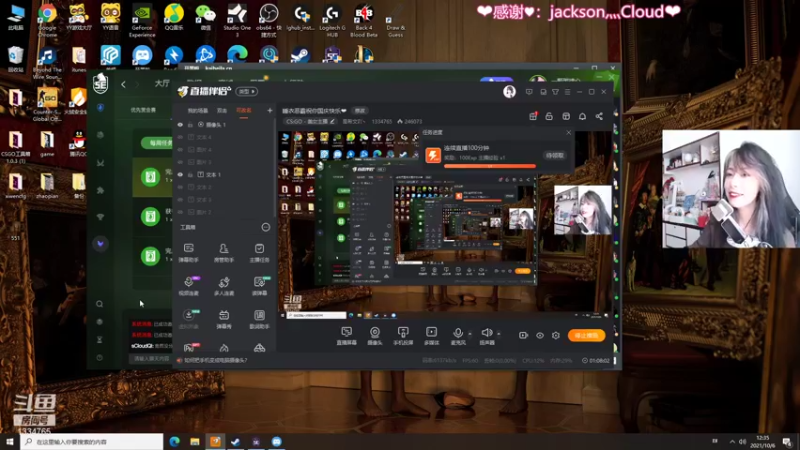
Task: Open the 房管助手 tool
Action: click(224, 253)
